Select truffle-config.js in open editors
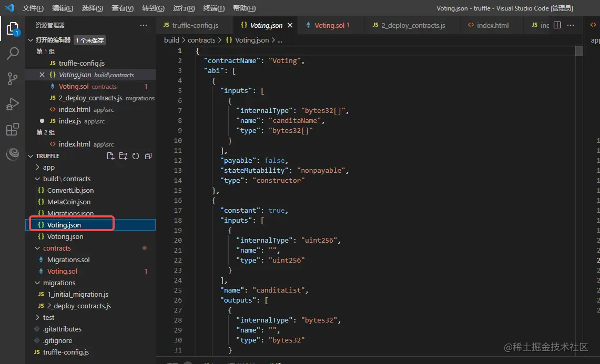Image resolution: width=600 pixels, height=364 pixels. click(x=90, y=63)
